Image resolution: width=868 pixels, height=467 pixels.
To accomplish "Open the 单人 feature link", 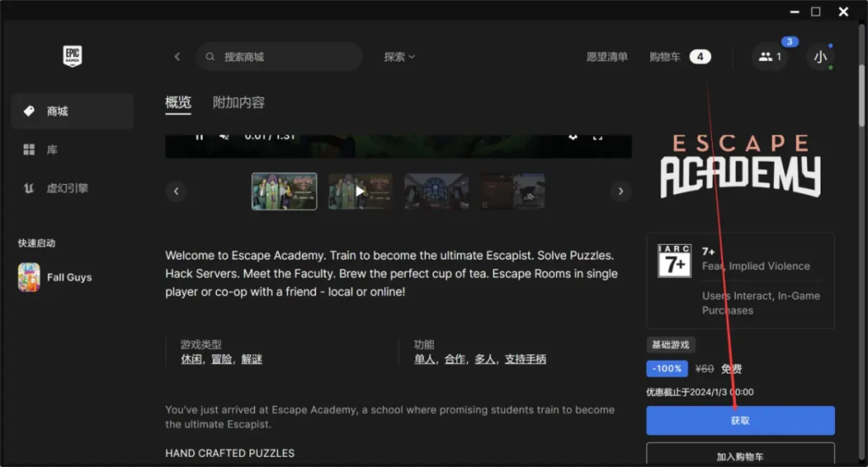I will pos(425,359).
